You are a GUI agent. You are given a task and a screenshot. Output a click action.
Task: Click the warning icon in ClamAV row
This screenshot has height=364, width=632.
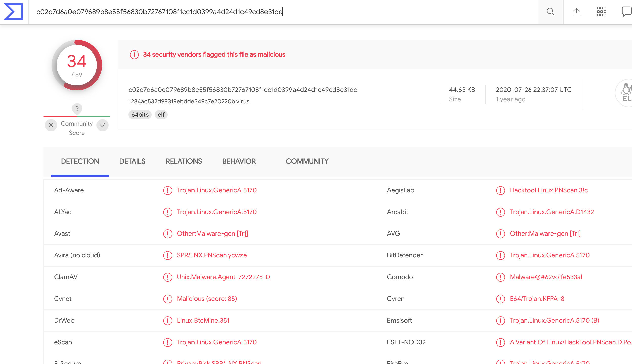pos(167,277)
